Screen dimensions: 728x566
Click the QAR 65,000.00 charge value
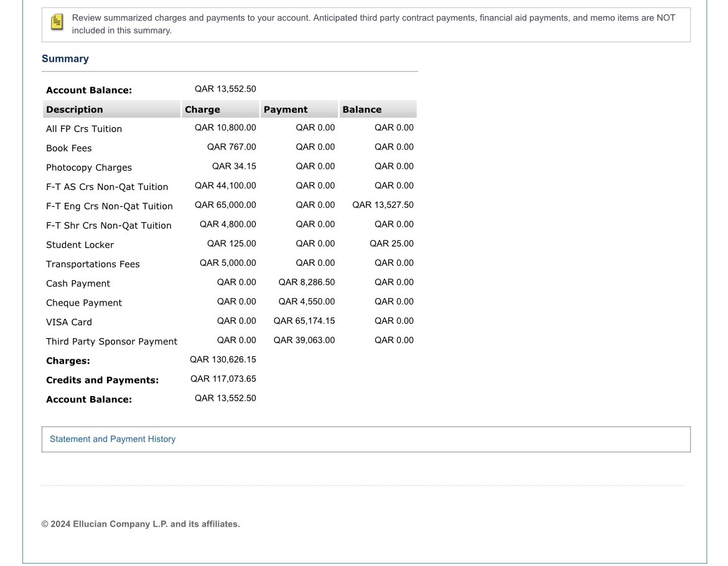[225, 205]
